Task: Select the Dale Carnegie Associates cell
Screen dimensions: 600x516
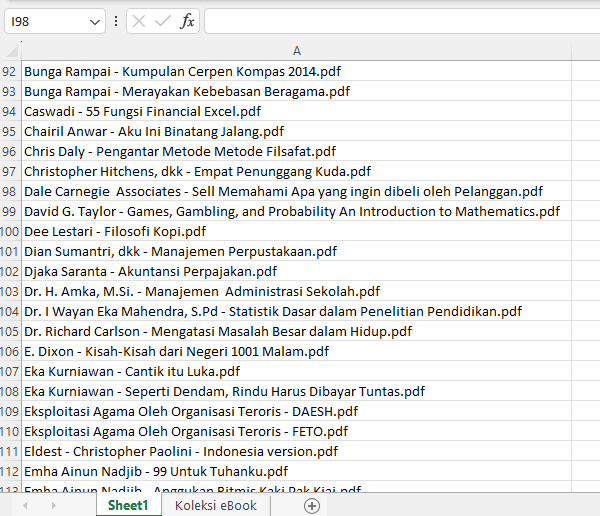Action: click(x=297, y=191)
